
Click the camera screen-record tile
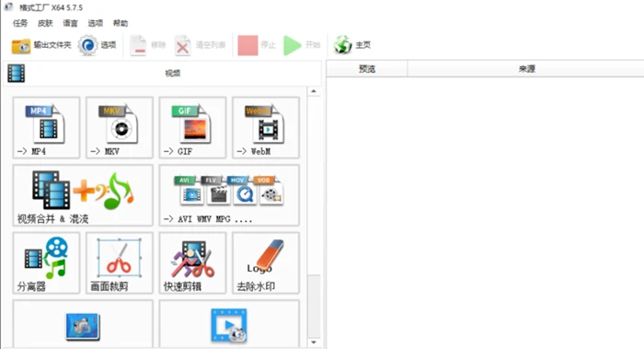[83, 325]
